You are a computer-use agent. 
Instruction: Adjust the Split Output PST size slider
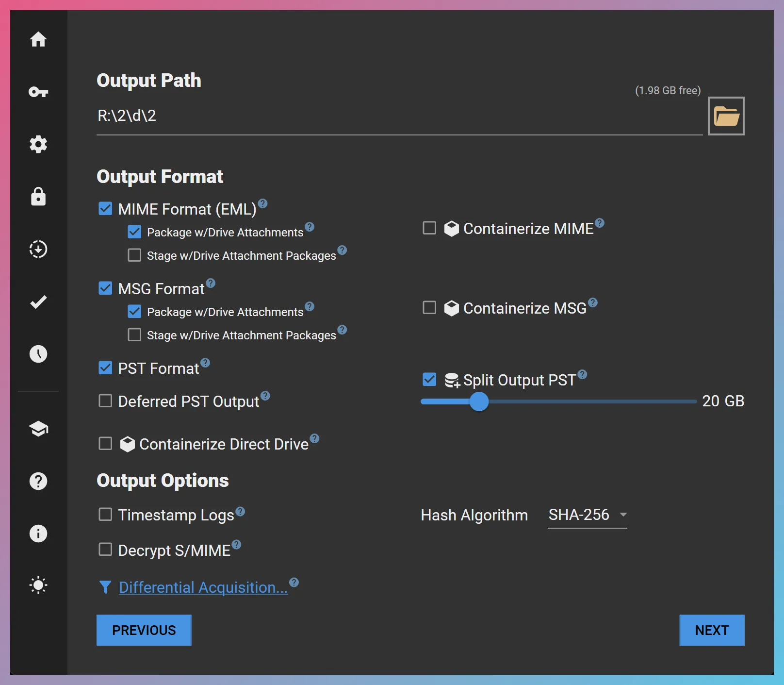(479, 401)
